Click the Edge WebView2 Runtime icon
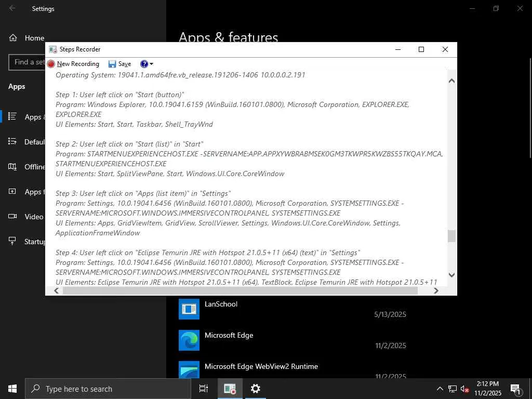The image size is (532, 399). [189, 369]
